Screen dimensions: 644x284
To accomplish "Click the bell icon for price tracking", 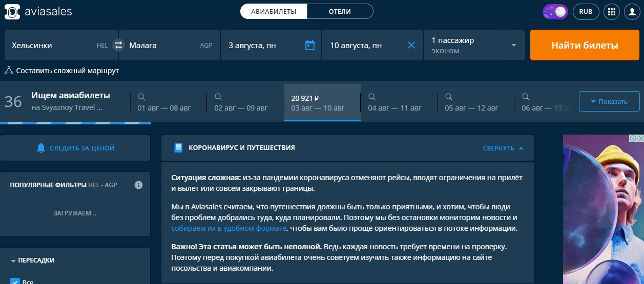I will pyautogui.click(x=41, y=148).
